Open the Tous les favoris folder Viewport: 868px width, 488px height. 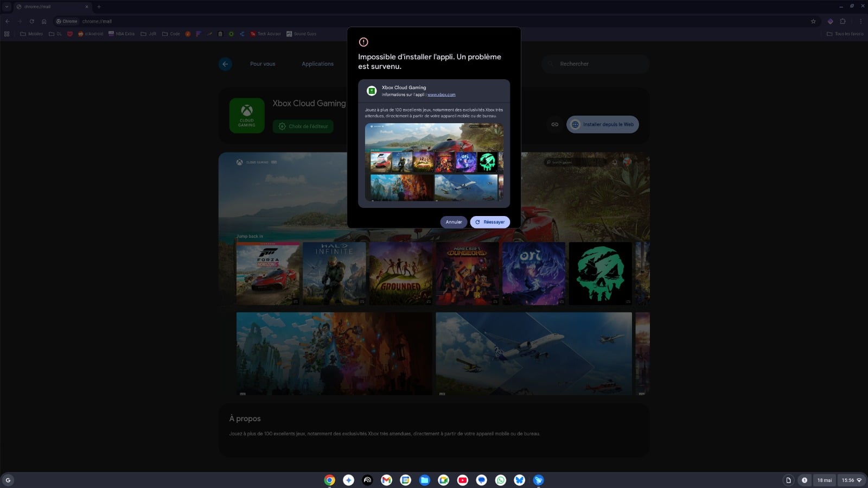(x=845, y=34)
